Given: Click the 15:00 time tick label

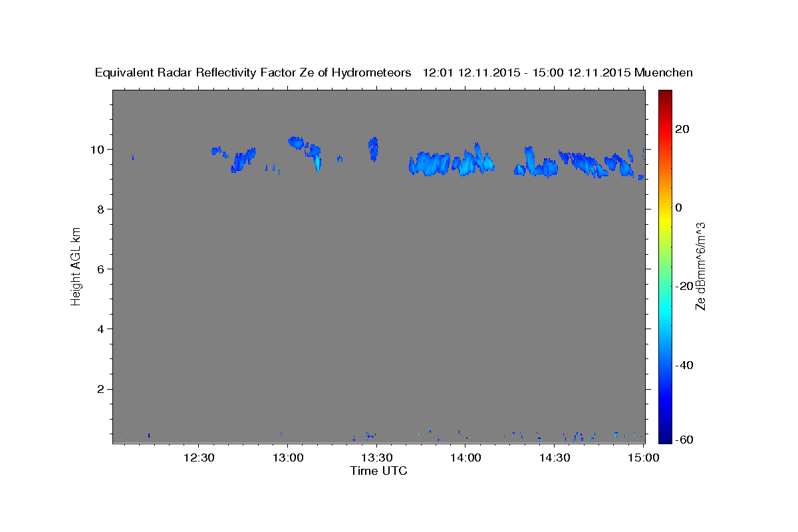Looking at the screenshot, I should (644, 458).
